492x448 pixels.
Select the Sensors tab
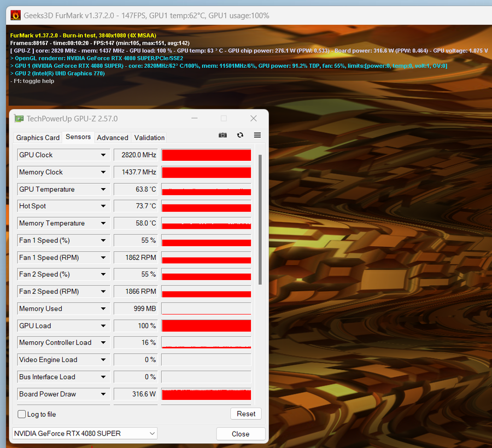click(78, 137)
